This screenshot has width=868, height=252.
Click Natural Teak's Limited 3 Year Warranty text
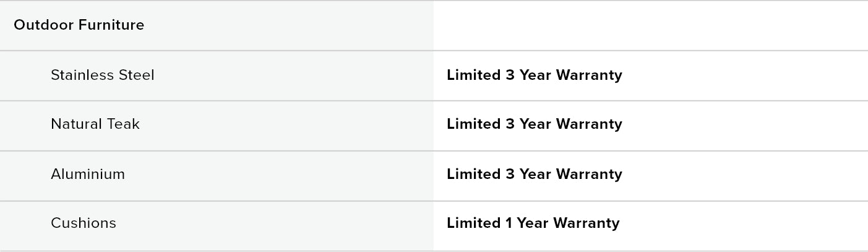tap(534, 124)
